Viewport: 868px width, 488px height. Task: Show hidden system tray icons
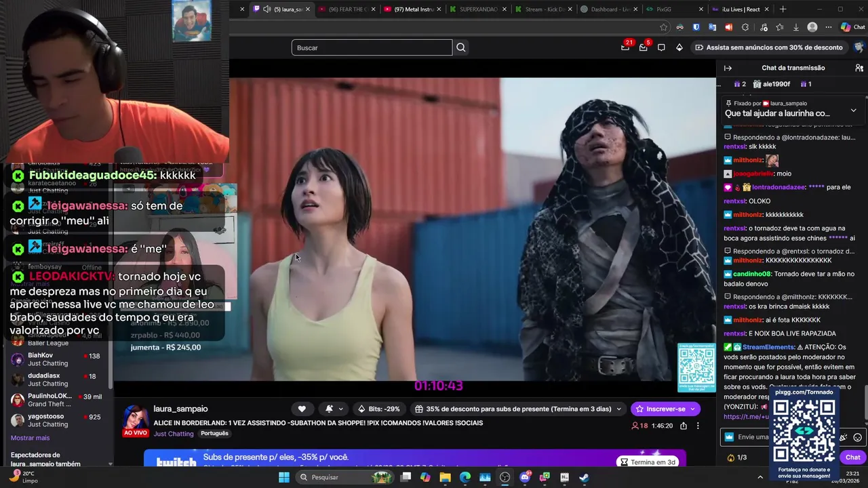[x=759, y=477]
